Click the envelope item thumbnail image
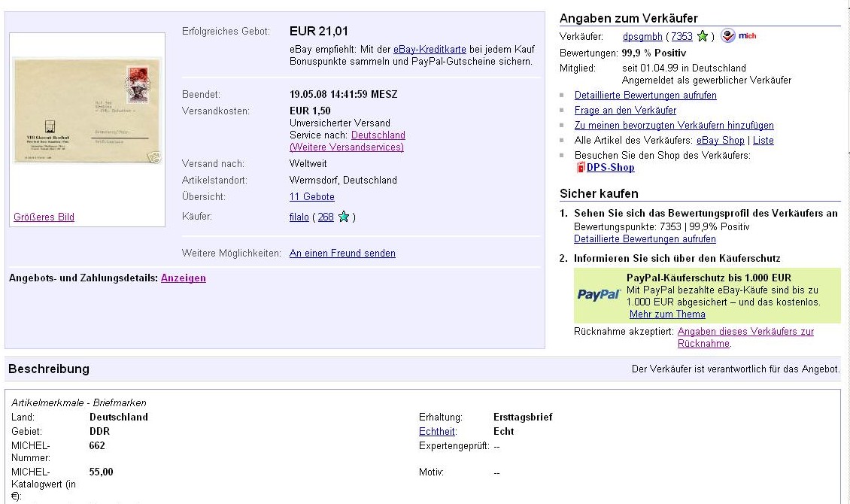850x504 pixels. pos(88,111)
